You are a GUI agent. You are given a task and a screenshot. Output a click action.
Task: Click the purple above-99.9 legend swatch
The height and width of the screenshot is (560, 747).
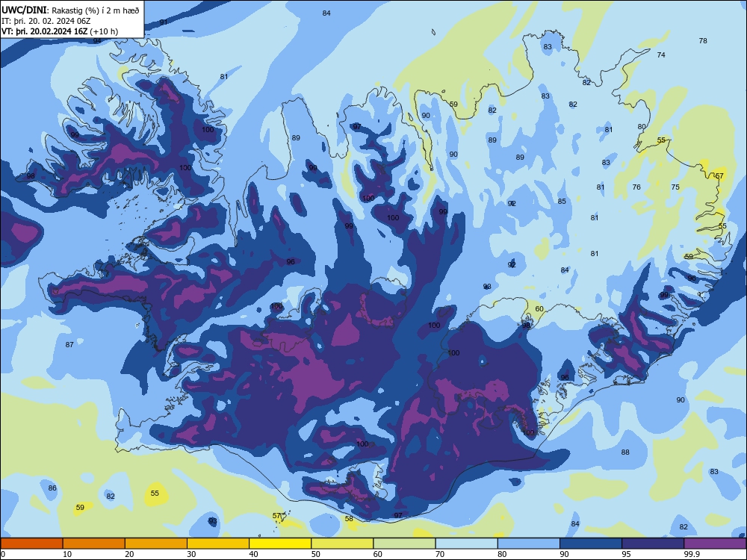[x=715, y=544]
